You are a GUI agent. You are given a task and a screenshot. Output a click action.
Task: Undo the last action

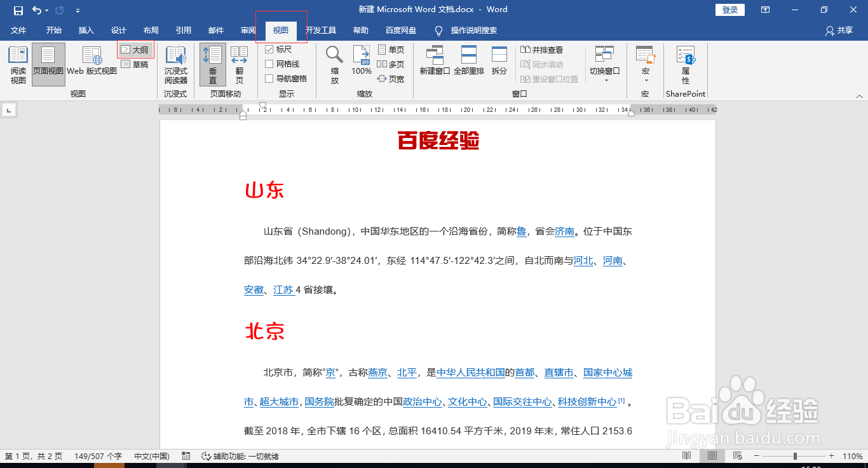point(37,10)
